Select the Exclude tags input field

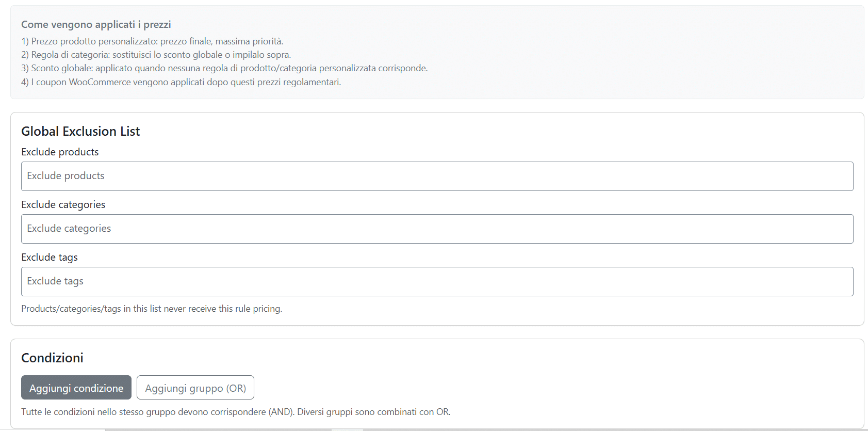(437, 281)
